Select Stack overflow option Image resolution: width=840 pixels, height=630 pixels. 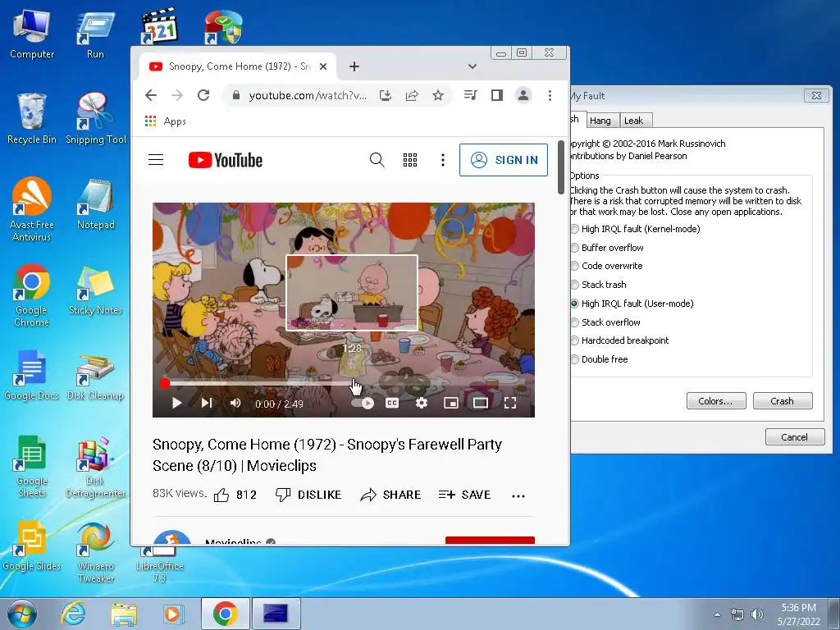tap(606, 322)
